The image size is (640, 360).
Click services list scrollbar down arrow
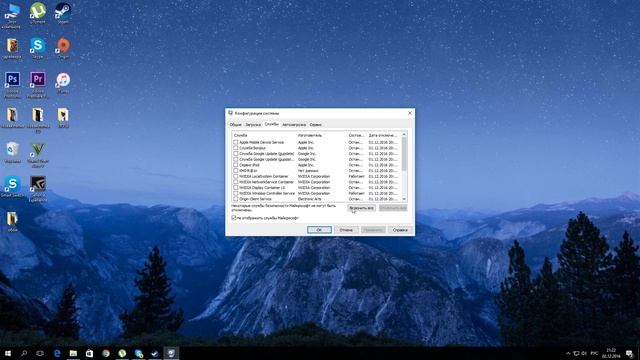(404, 199)
